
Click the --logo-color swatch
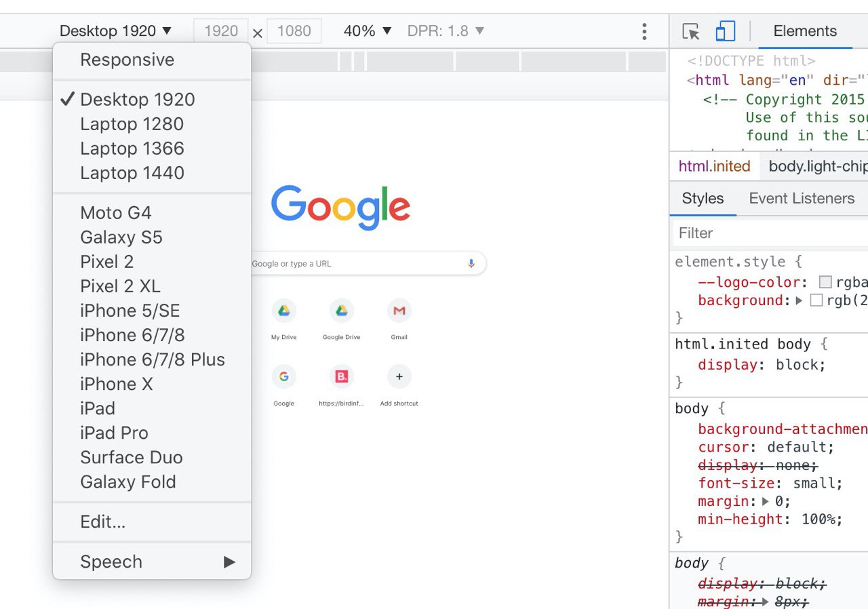tap(825, 282)
